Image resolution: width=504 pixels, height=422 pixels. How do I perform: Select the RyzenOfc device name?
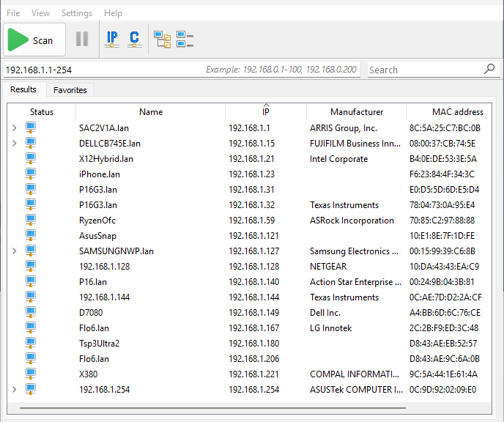click(97, 221)
